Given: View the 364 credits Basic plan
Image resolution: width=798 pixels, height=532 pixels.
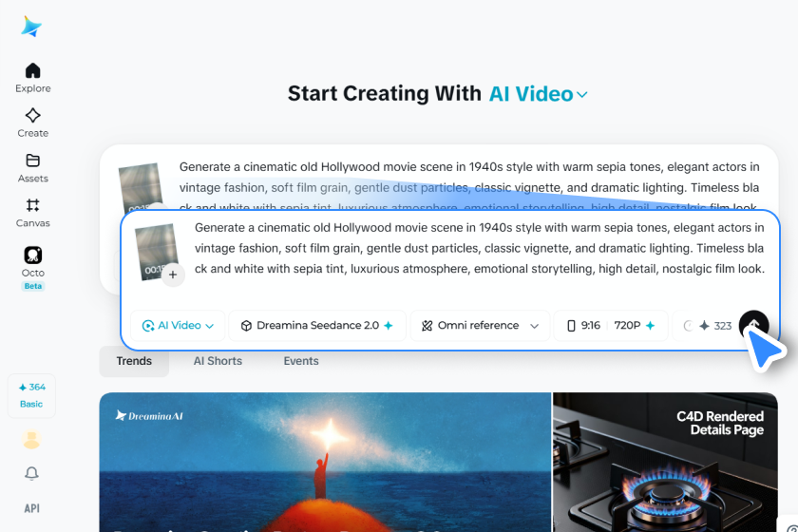Looking at the screenshot, I should (31, 395).
